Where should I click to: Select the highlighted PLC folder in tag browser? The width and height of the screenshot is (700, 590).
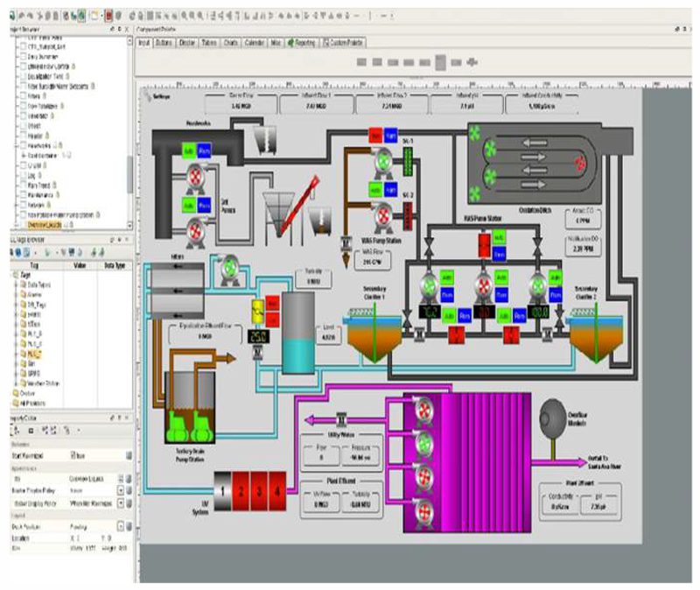[34, 354]
